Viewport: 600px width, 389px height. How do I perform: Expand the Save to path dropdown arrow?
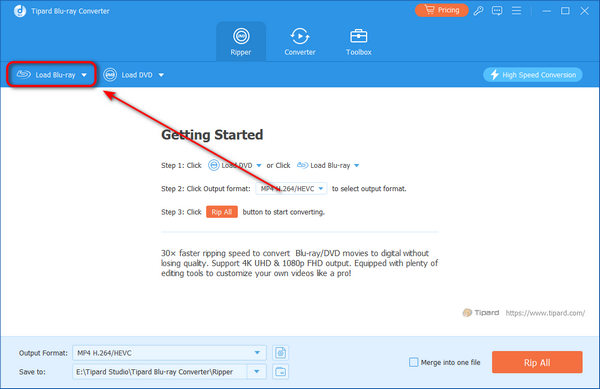click(x=257, y=371)
